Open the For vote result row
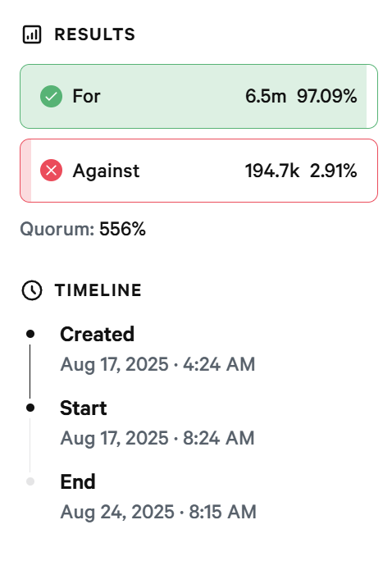392x561 pixels. (198, 96)
